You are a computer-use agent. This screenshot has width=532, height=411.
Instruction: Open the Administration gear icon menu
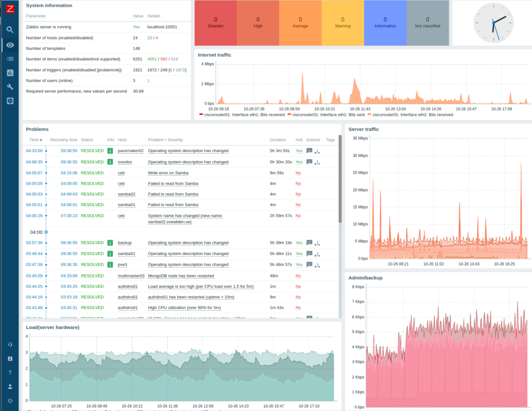tap(9, 101)
